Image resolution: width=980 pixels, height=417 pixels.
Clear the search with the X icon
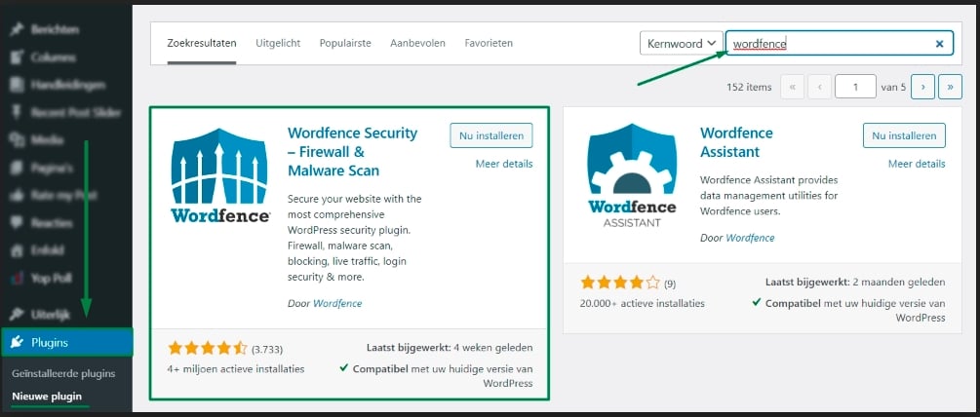tap(939, 44)
